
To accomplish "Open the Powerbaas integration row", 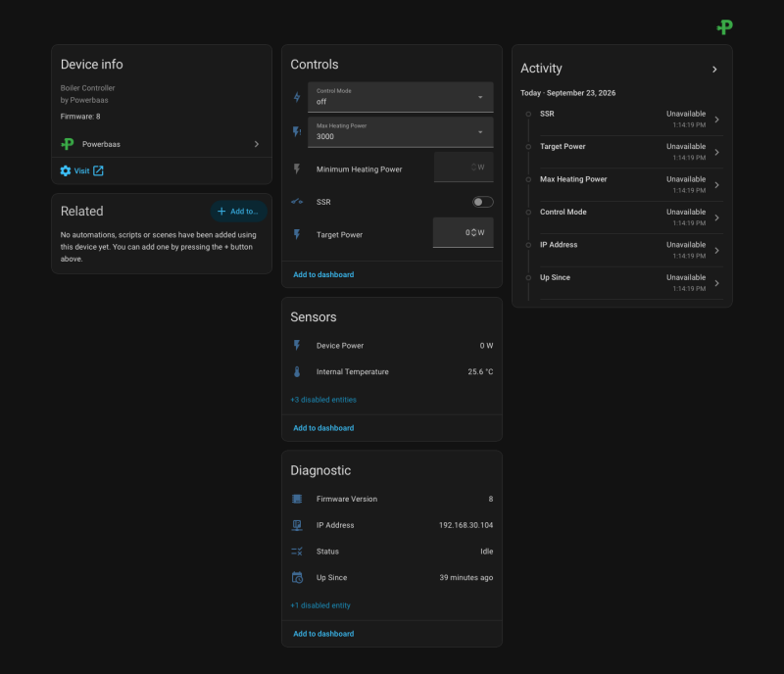I will click(x=162, y=144).
